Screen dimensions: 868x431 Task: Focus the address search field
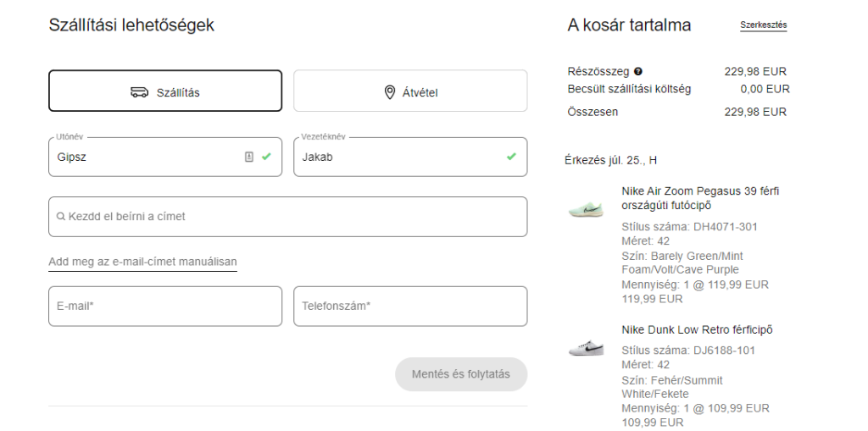[288, 216]
